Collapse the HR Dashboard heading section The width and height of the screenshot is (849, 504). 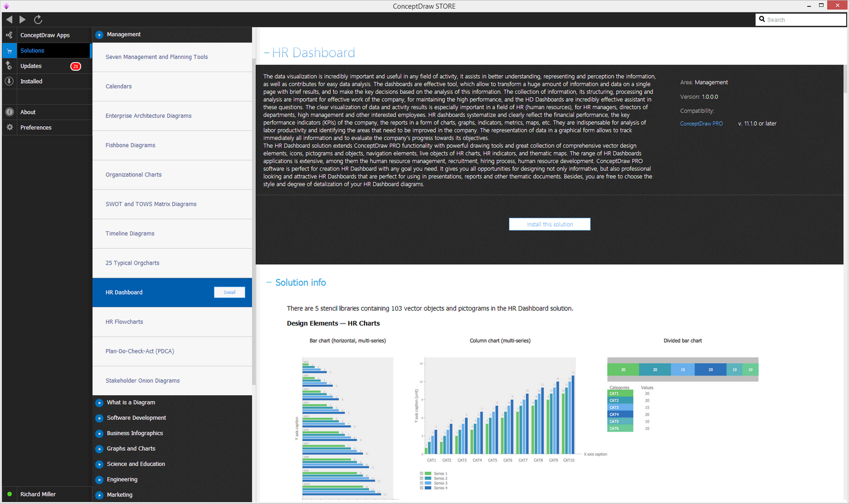pyautogui.click(x=267, y=53)
